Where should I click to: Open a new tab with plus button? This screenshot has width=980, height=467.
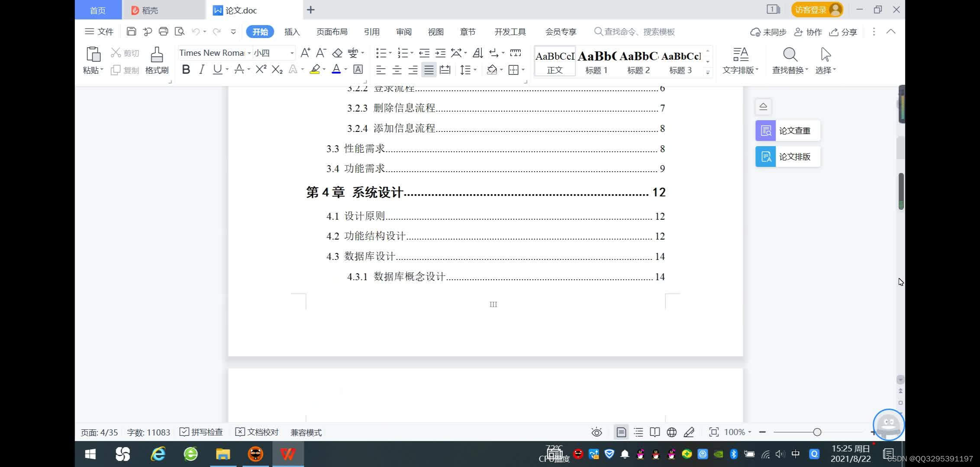[x=310, y=10]
